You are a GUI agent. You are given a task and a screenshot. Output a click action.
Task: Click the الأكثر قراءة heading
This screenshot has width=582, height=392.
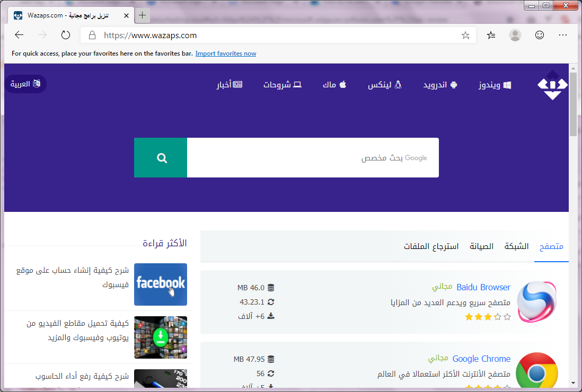pyautogui.click(x=165, y=243)
